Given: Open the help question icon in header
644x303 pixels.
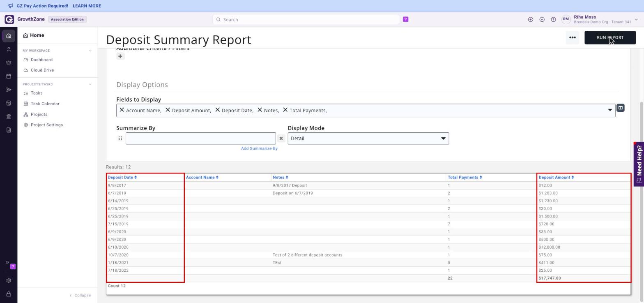Looking at the screenshot, I should click(x=553, y=19).
